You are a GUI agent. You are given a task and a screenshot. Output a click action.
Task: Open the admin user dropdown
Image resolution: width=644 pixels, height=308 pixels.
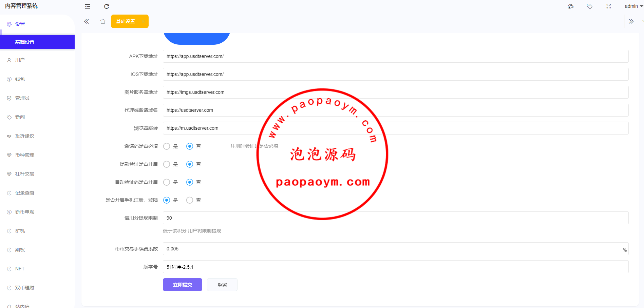tap(634, 6)
